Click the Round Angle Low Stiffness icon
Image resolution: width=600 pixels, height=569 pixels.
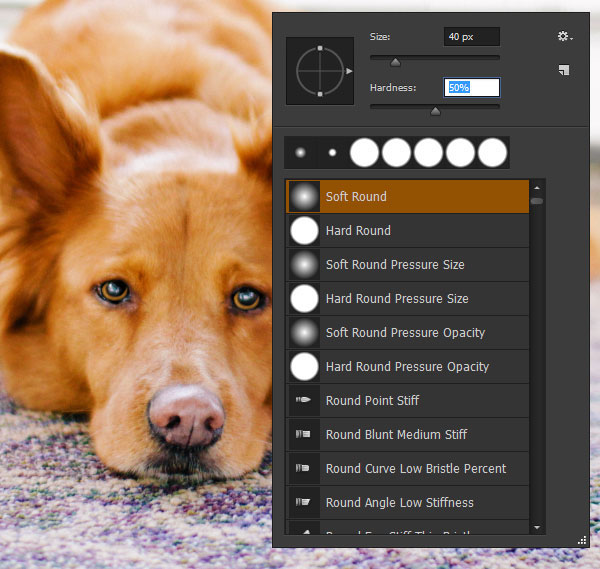(303, 502)
